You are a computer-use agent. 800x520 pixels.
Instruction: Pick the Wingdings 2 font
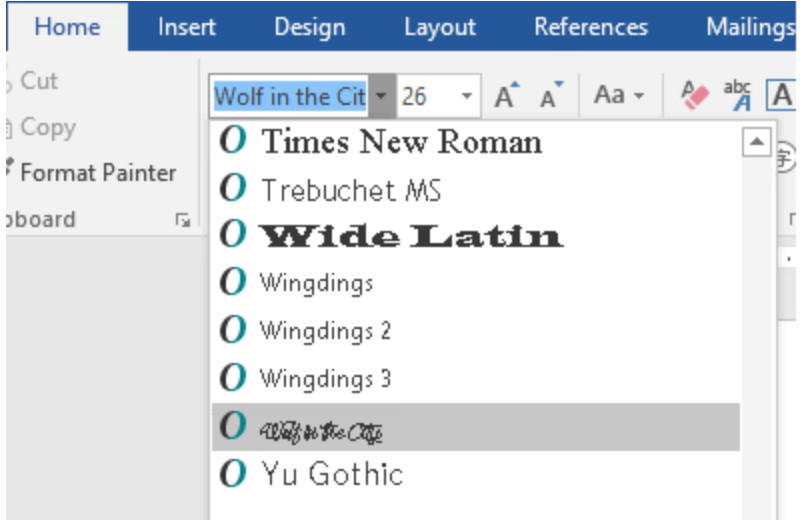coord(476,330)
